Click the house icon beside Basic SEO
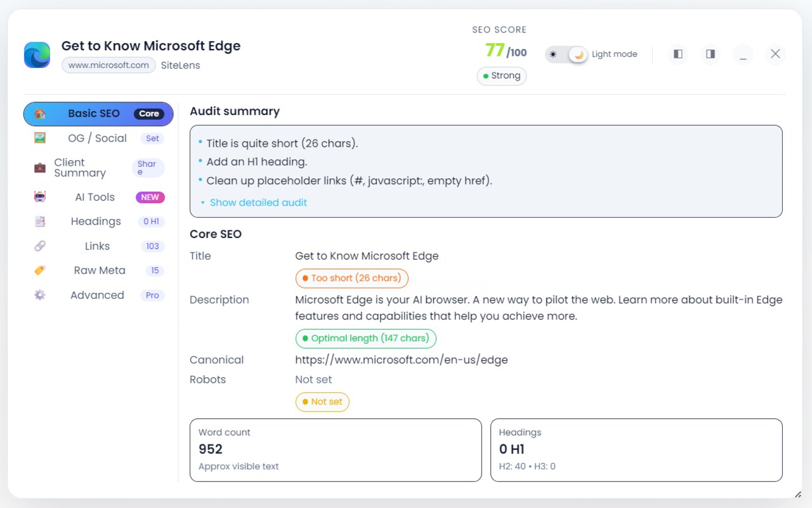Image resolution: width=812 pixels, height=508 pixels. click(x=40, y=114)
